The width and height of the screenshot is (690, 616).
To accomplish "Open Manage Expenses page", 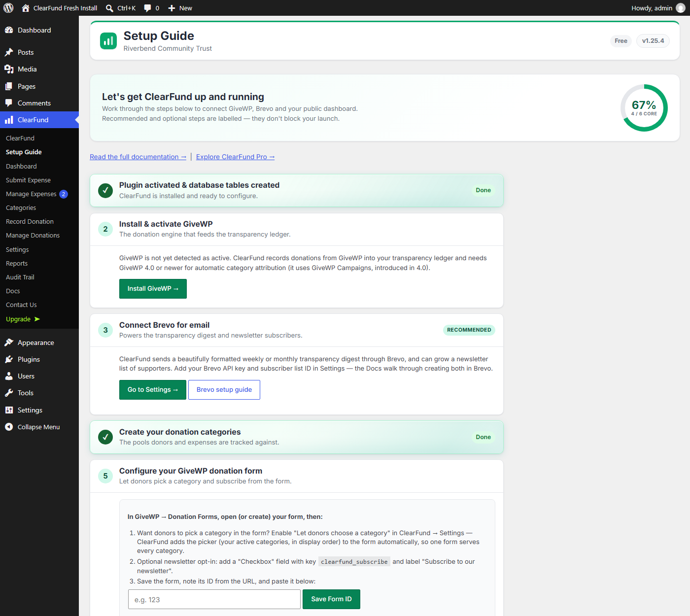I will [31, 194].
